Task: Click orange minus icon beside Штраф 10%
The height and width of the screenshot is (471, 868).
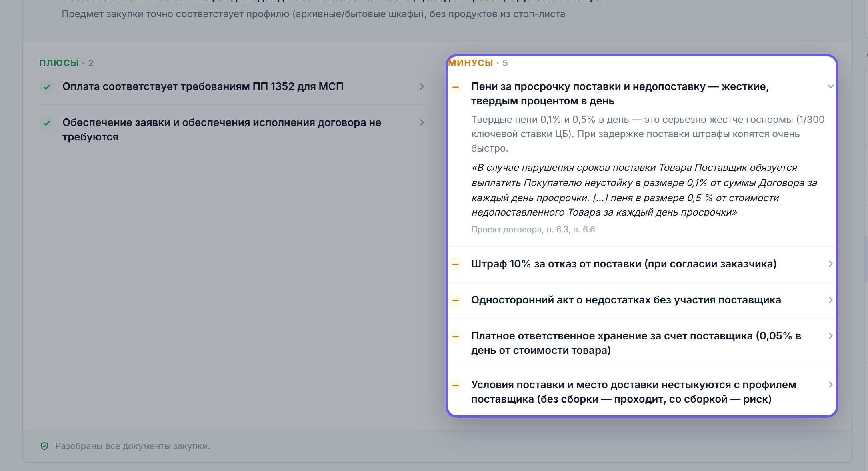Action: (x=456, y=264)
